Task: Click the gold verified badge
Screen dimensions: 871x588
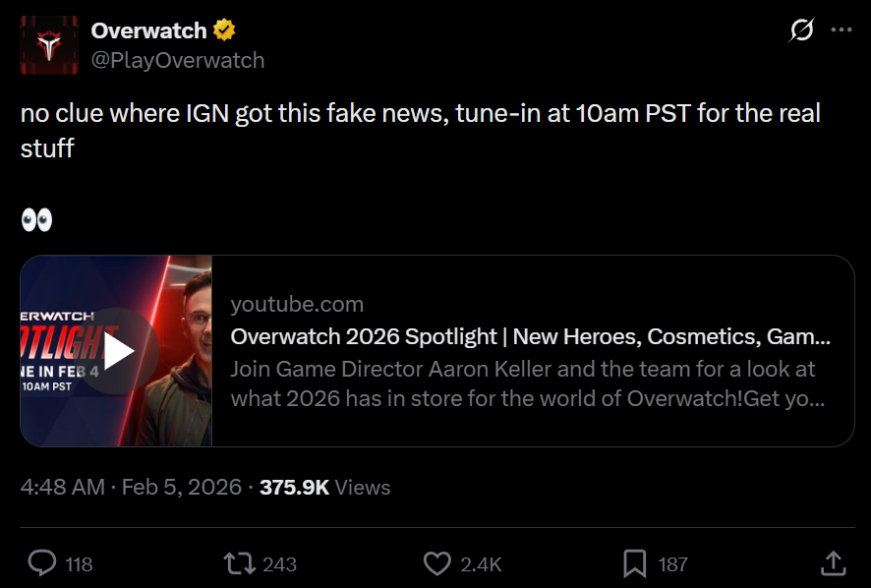Action: (224, 30)
